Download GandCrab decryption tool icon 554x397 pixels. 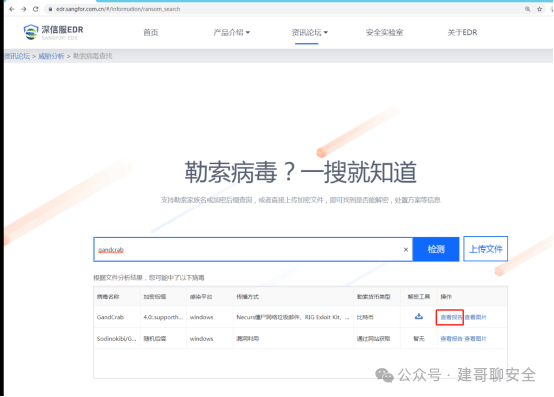pyautogui.click(x=419, y=316)
